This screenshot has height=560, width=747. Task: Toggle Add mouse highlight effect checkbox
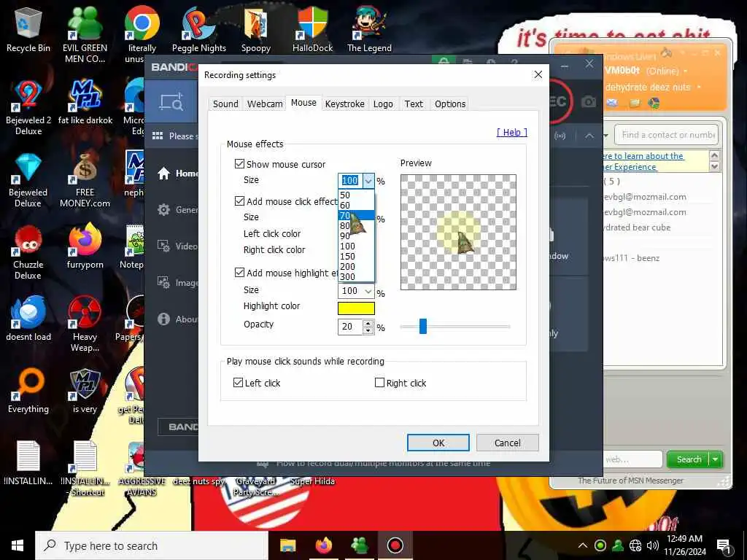point(239,273)
